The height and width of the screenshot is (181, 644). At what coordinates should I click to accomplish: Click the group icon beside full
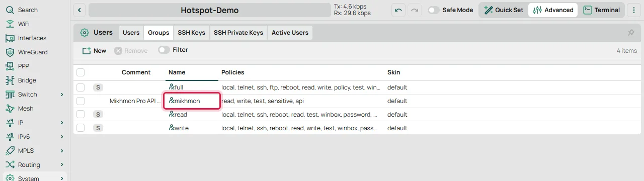172,87
